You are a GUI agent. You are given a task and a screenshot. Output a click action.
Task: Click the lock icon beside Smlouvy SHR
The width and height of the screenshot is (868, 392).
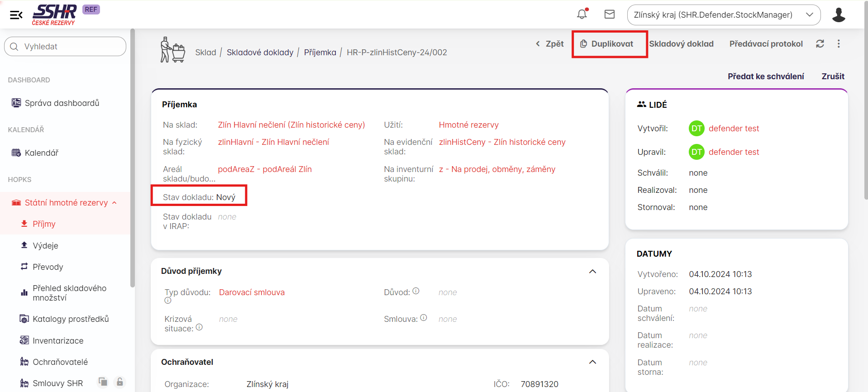coord(120,382)
